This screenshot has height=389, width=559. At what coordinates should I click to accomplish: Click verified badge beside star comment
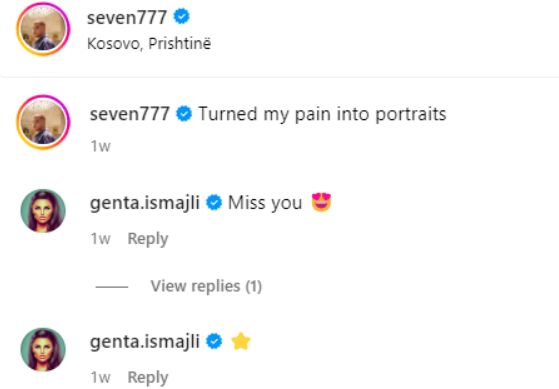[x=214, y=341]
